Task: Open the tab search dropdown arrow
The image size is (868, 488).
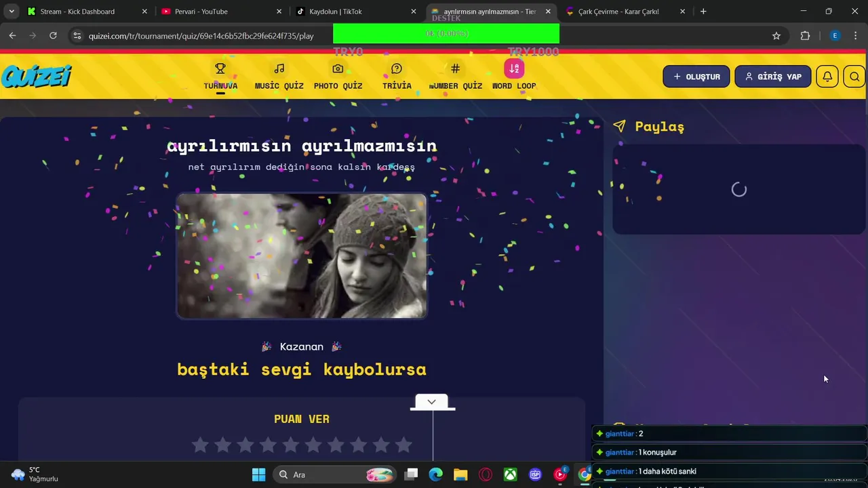Action: click(12, 12)
